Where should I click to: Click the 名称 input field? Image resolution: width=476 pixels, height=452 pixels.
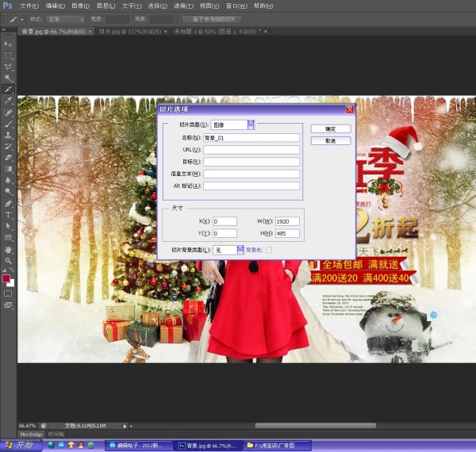pyautogui.click(x=251, y=137)
